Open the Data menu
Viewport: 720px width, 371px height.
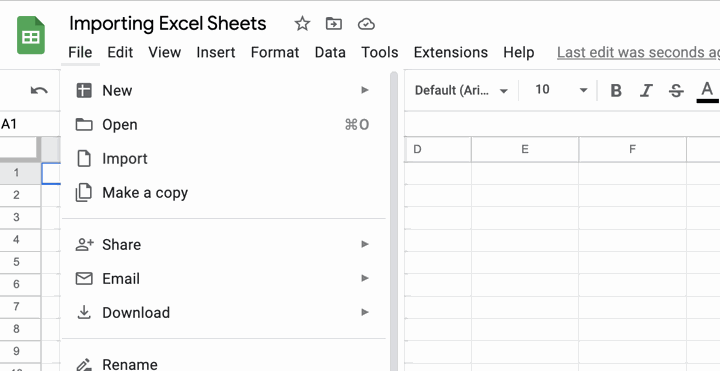330,52
